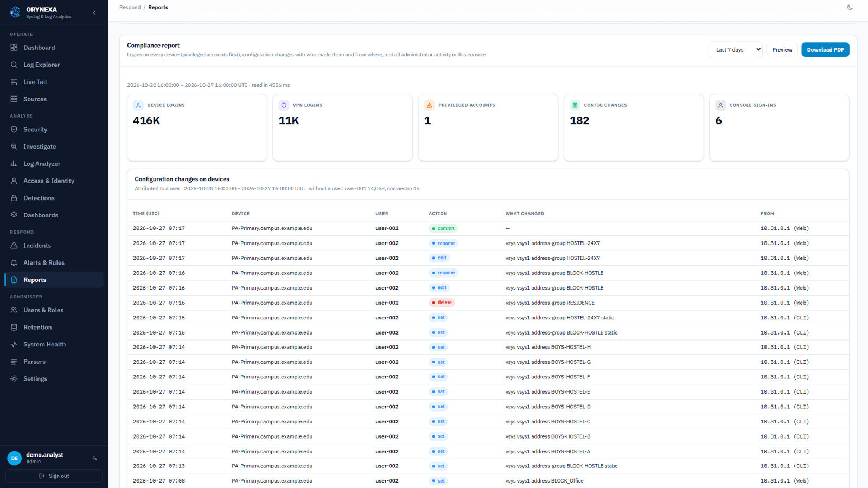Open the Last 7 days dropdown

[x=735, y=50]
